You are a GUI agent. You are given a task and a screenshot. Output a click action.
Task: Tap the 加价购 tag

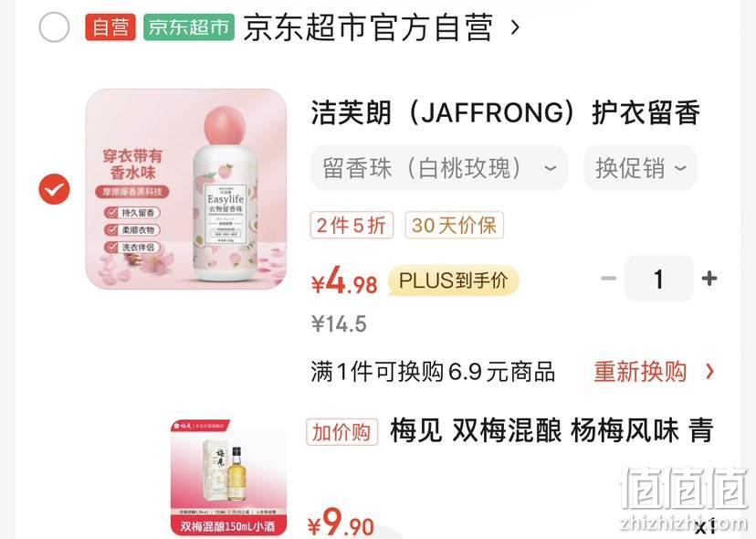(341, 432)
